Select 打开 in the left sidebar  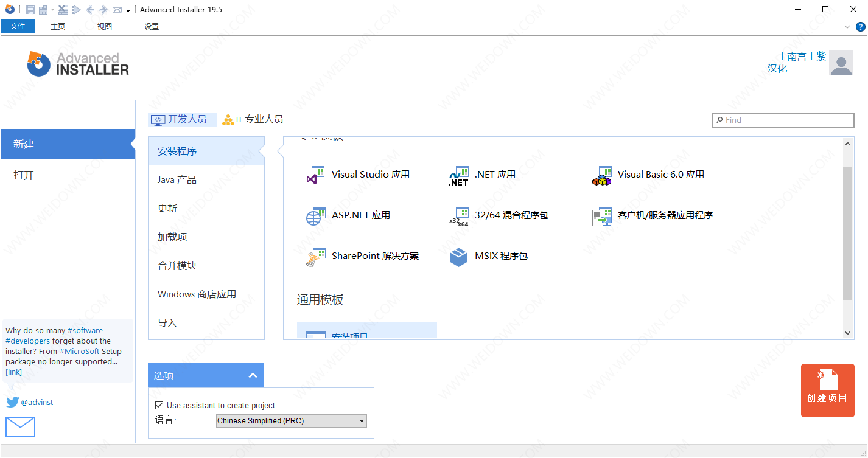coord(68,175)
